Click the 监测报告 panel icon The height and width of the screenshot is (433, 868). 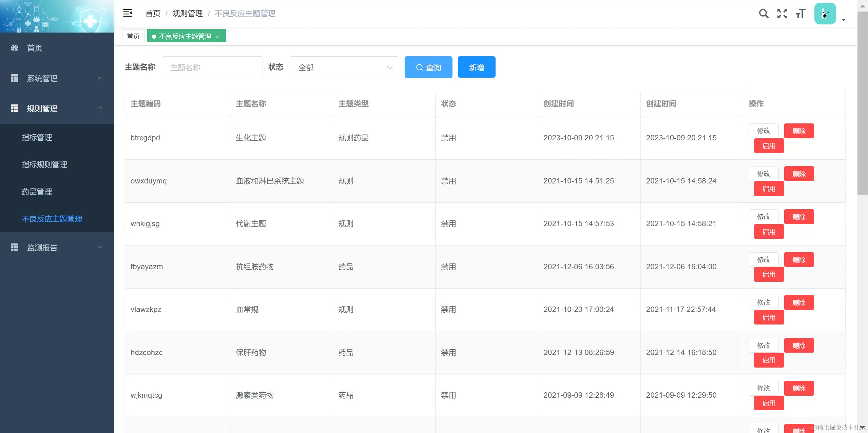pyautogui.click(x=14, y=247)
